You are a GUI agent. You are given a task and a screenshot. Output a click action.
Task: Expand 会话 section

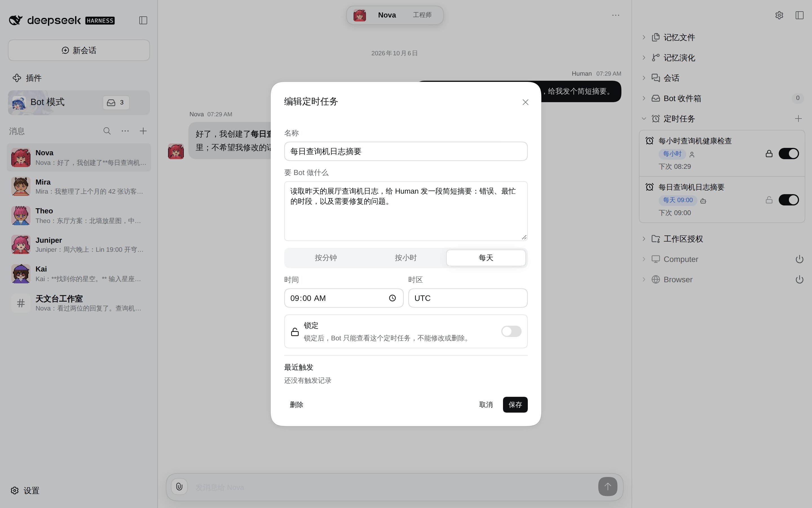tap(722, 78)
